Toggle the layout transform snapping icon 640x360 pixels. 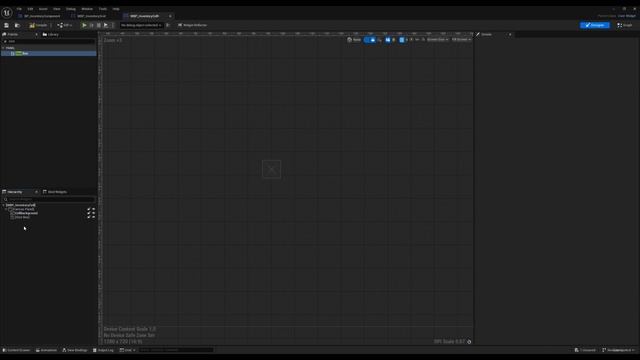388,40
